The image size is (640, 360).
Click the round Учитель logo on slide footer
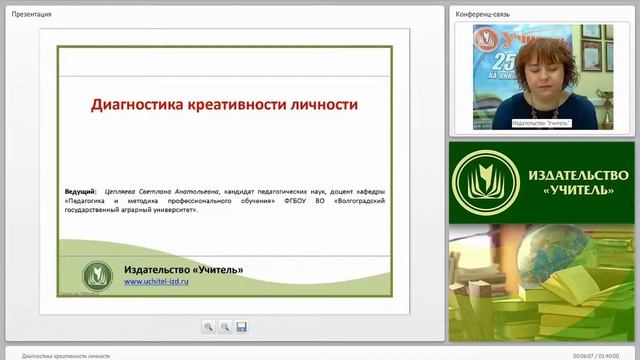point(97,276)
